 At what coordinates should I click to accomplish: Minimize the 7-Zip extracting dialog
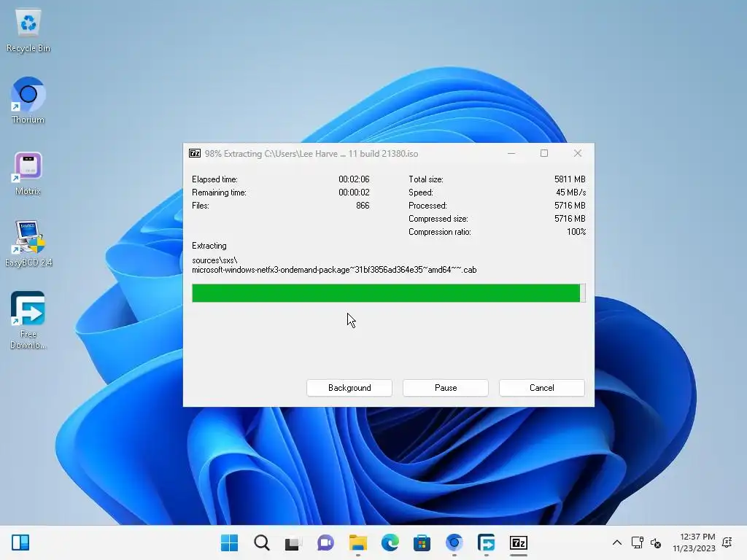click(511, 153)
